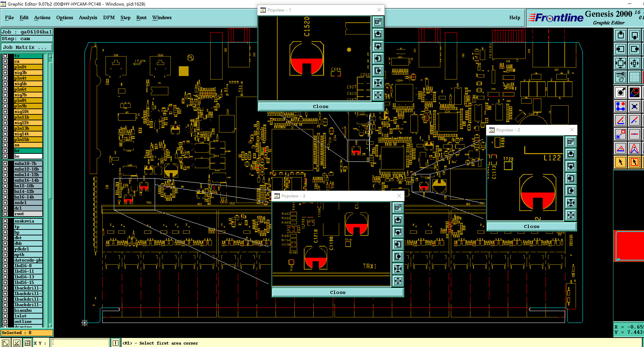644x347 pixels.
Task: Select the red and blue angle measure tool
Action: point(621,120)
